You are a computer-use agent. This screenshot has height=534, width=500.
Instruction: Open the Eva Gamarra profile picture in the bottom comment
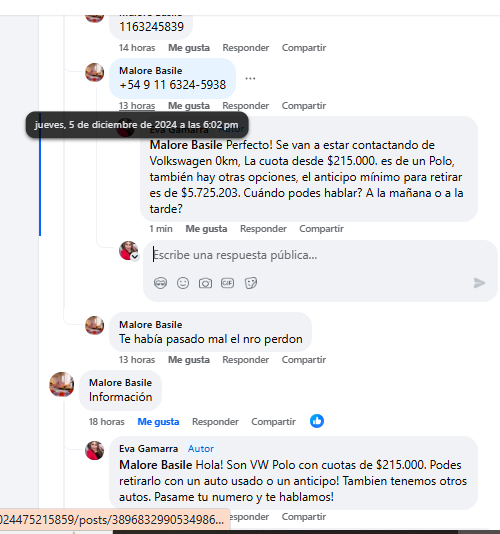click(94, 450)
